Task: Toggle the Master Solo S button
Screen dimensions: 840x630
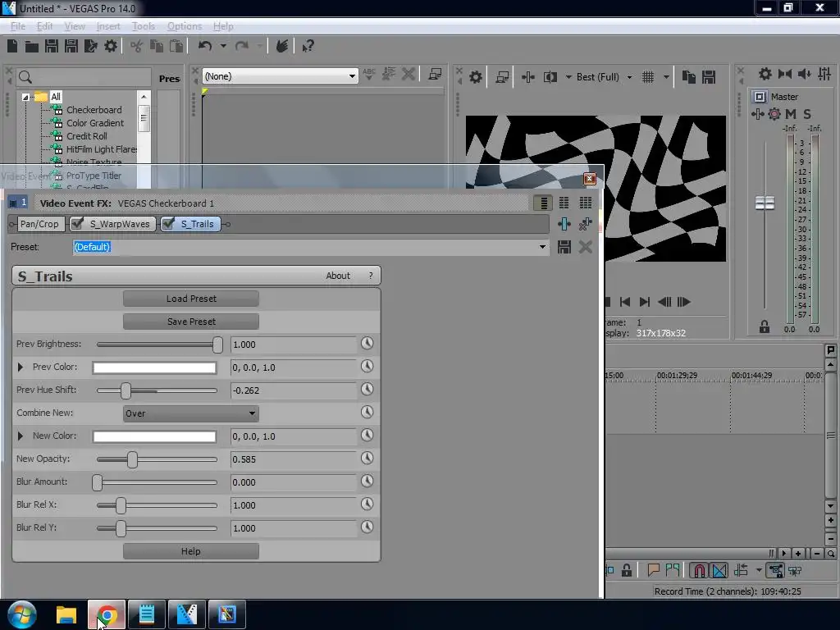Action: 807,113
